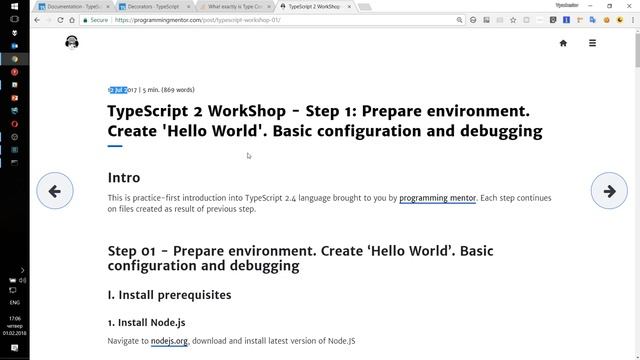Open Chrome's three-dot menu
The height and width of the screenshot is (360, 640).
[633, 20]
